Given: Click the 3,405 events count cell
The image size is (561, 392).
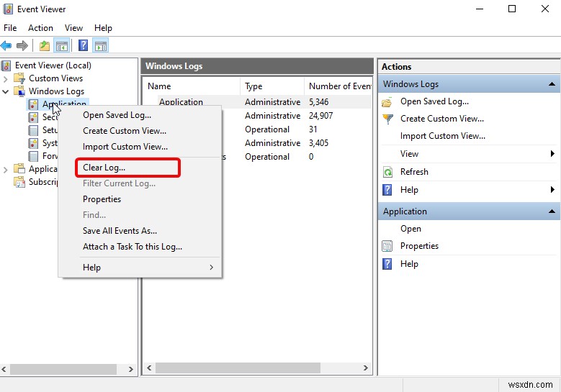Looking at the screenshot, I should tap(318, 143).
